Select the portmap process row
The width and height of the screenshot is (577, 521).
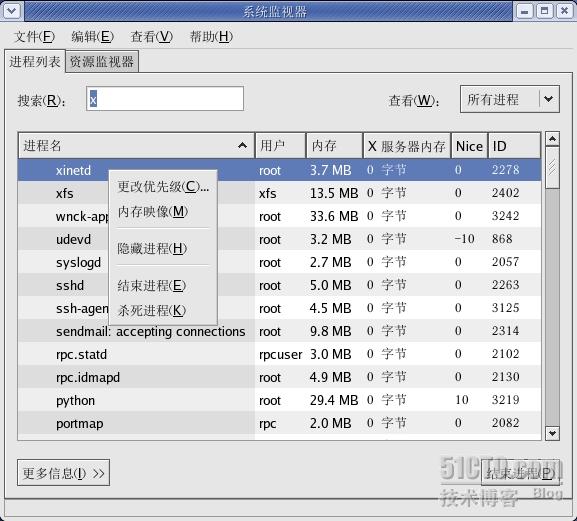pos(280,423)
